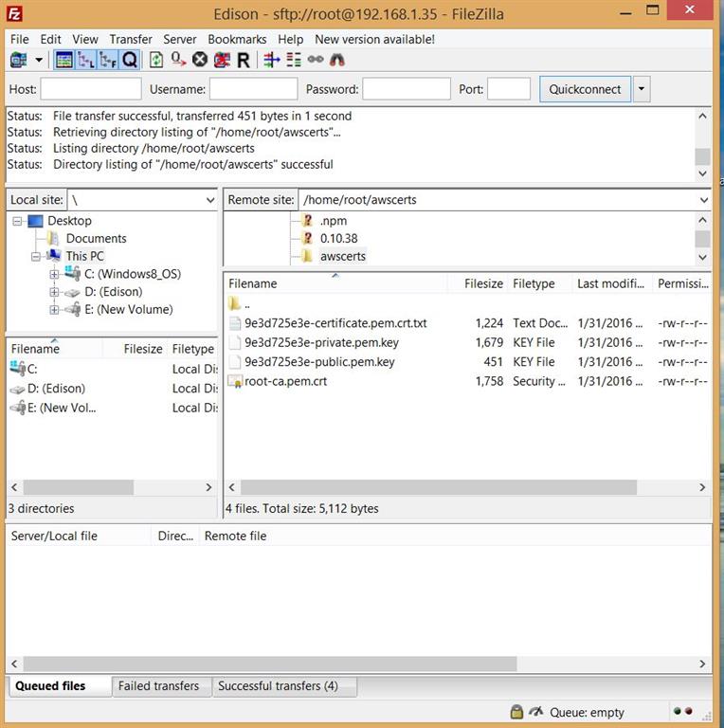Open the Local site path dropdown
The height and width of the screenshot is (728, 724).
tap(210, 200)
